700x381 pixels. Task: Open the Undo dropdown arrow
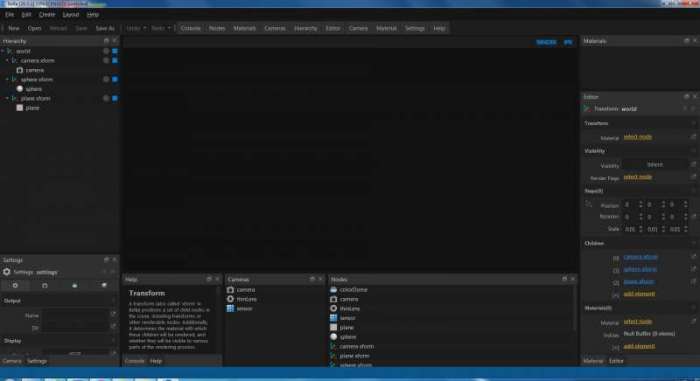click(x=145, y=28)
